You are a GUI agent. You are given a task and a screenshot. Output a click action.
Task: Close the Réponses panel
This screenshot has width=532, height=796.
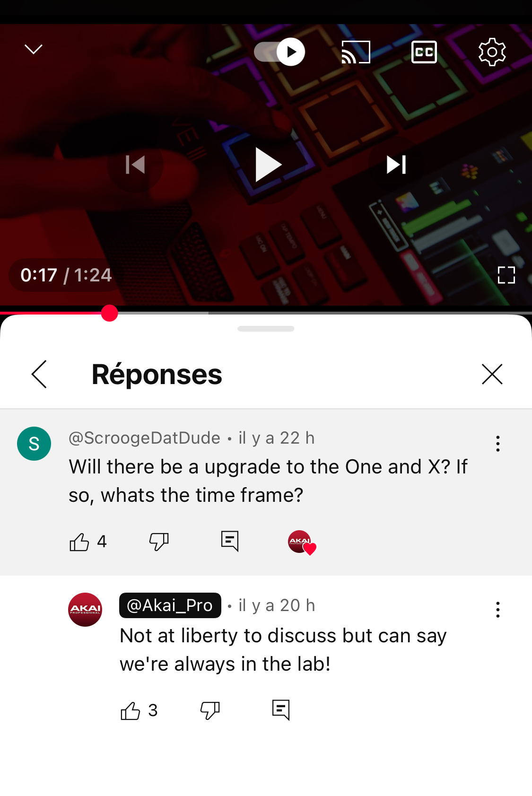pyautogui.click(x=492, y=374)
